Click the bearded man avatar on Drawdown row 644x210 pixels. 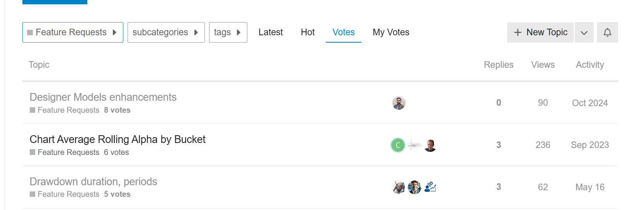coord(414,187)
